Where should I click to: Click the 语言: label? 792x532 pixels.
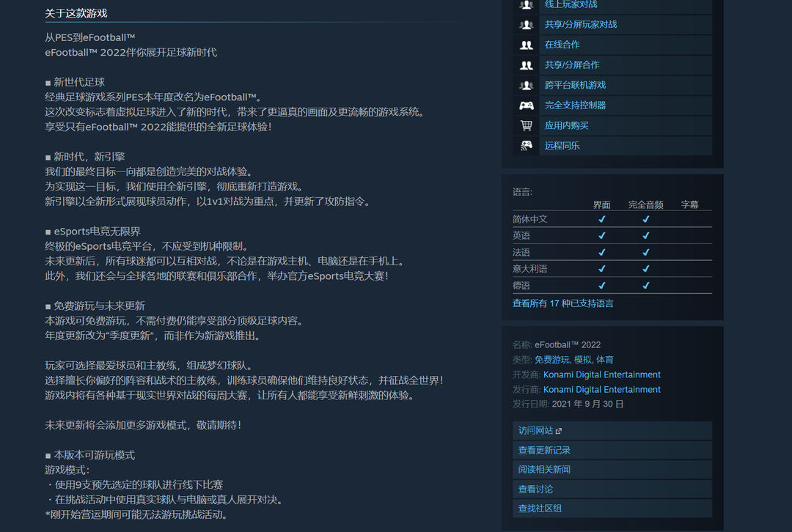(x=522, y=192)
